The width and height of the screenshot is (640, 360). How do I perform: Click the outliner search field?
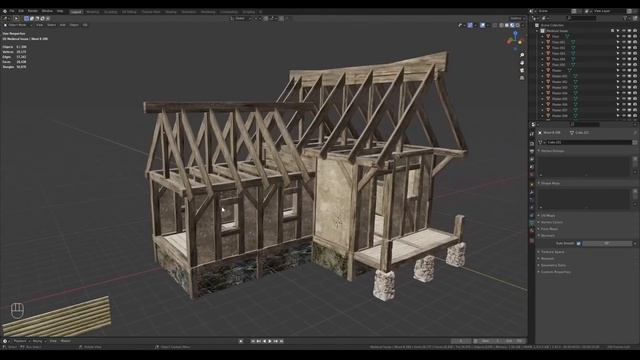click(581, 18)
